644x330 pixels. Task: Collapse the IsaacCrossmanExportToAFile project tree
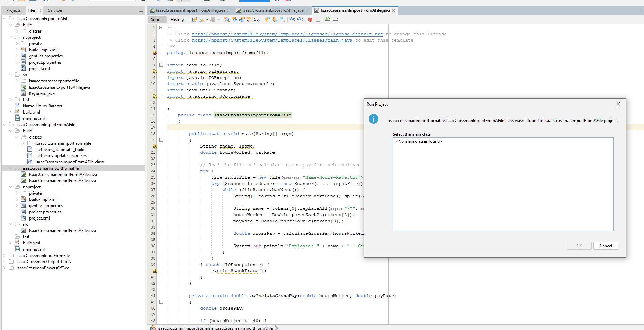[x=4, y=18]
